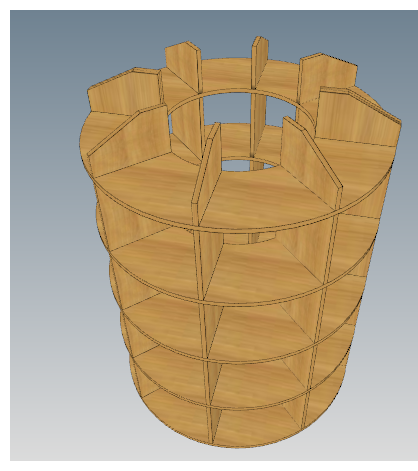
Task: Click the far-left rear angled panel
Action: 123,92
